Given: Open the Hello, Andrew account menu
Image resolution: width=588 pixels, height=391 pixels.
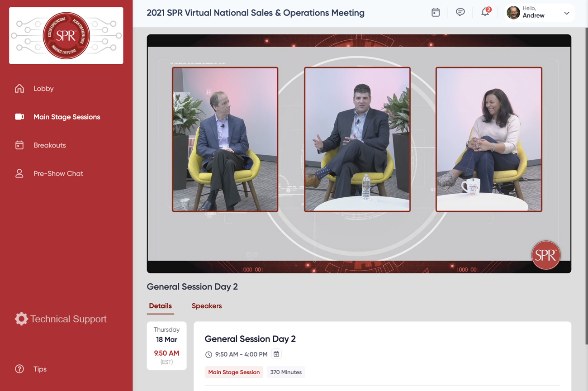Looking at the screenshot, I should pos(533,12).
